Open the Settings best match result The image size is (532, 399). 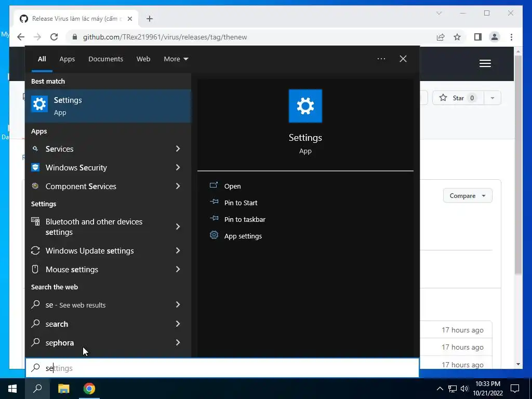[108, 106]
